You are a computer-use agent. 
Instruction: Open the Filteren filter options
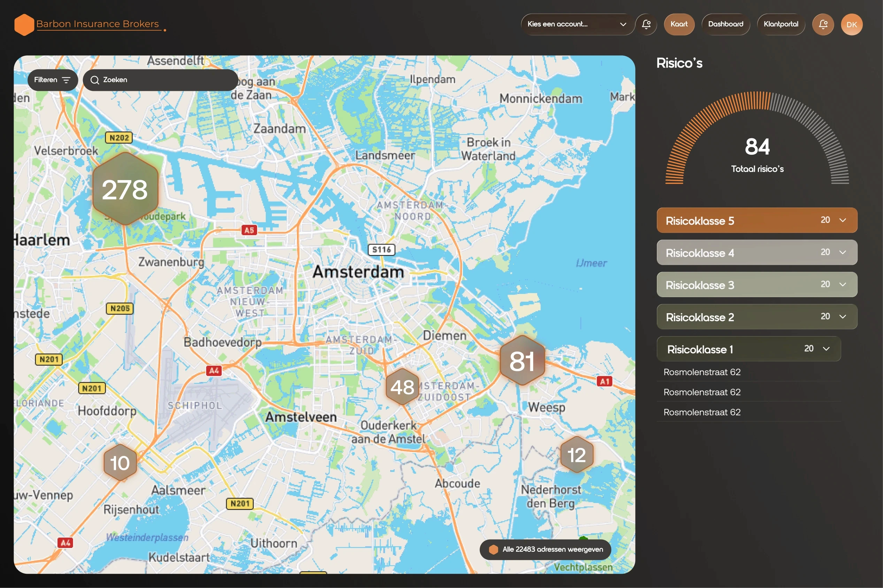52,80
